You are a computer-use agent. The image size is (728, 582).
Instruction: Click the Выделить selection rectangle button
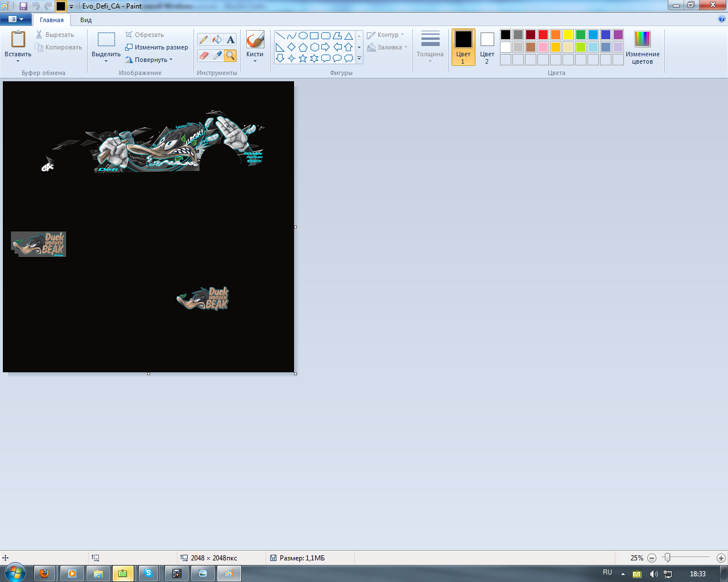click(106, 43)
